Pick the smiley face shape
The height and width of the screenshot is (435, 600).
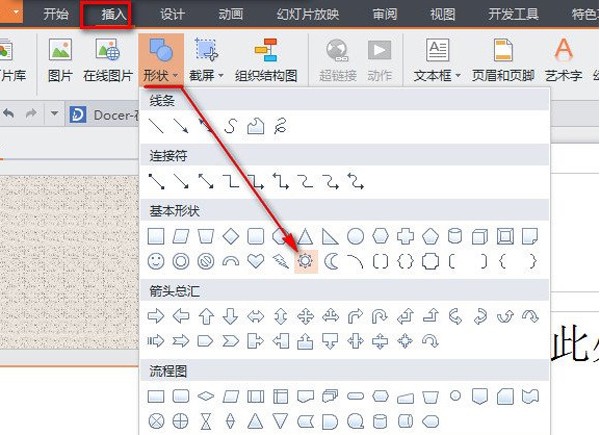click(x=156, y=261)
